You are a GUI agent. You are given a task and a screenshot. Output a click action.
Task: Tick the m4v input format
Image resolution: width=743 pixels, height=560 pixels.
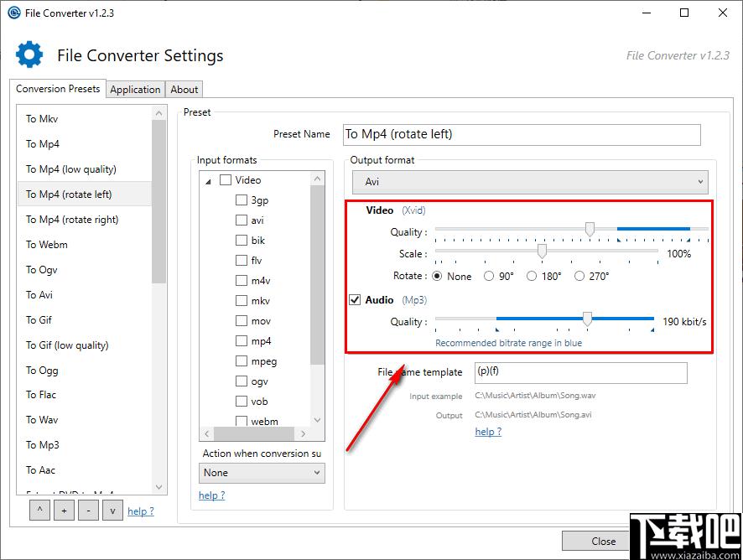(242, 281)
